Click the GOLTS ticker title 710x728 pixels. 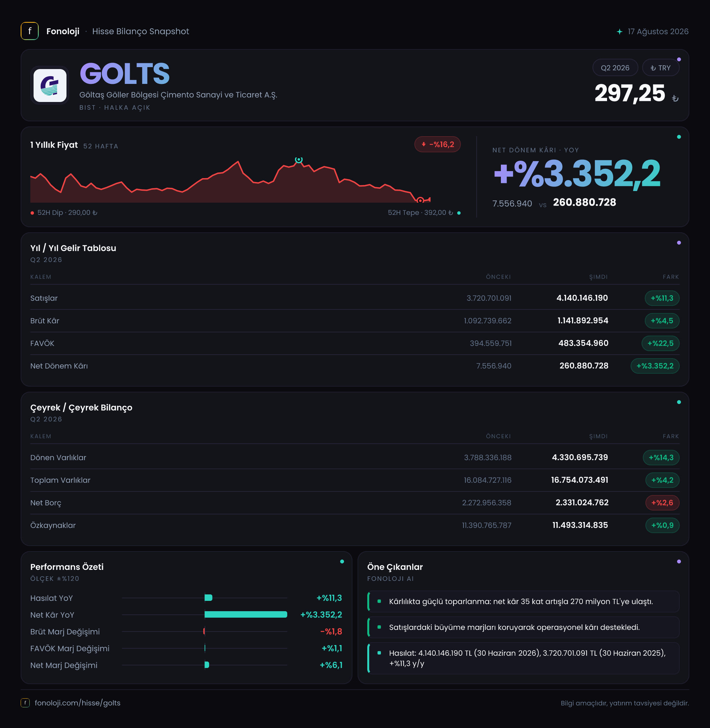(x=125, y=74)
